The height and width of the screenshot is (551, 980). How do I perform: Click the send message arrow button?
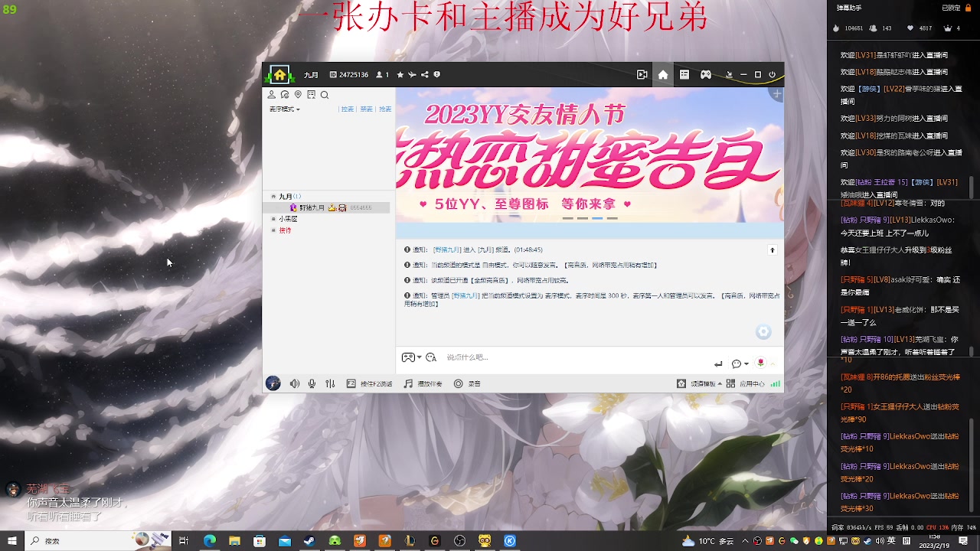coord(718,363)
